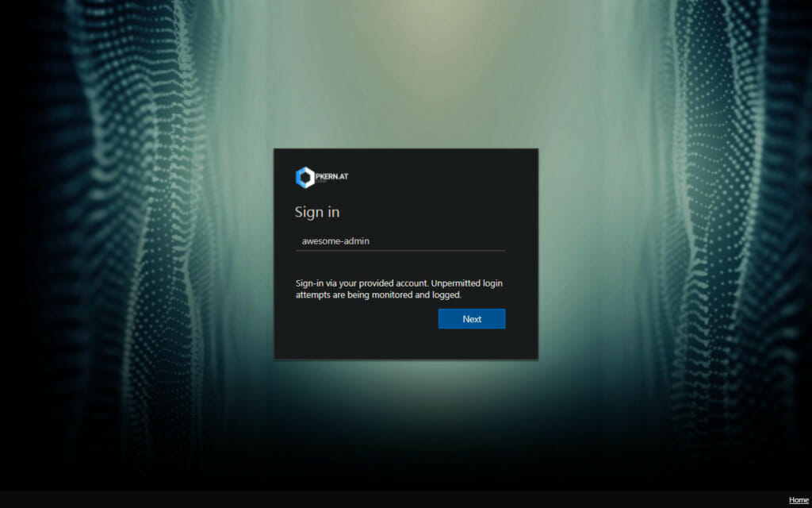Click the Next button

pyautogui.click(x=472, y=318)
